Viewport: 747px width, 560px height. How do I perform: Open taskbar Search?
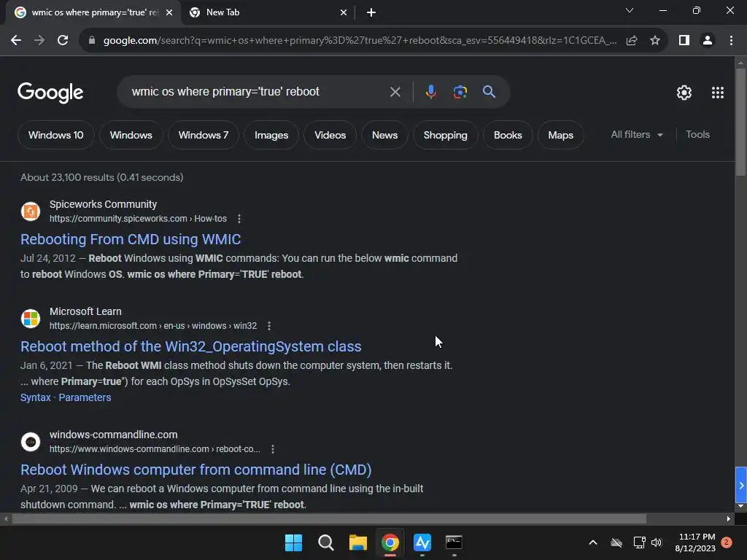coord(326,542)
